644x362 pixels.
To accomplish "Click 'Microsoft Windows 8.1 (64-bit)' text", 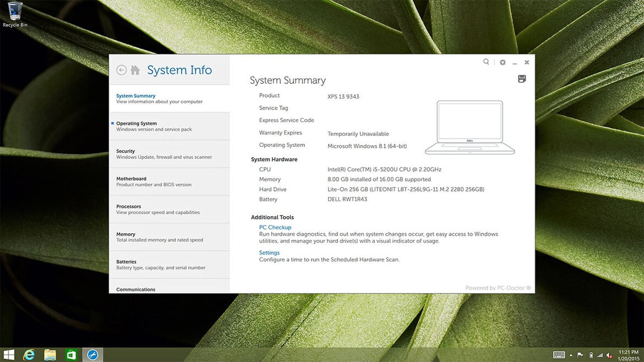I will coord(367,146).
